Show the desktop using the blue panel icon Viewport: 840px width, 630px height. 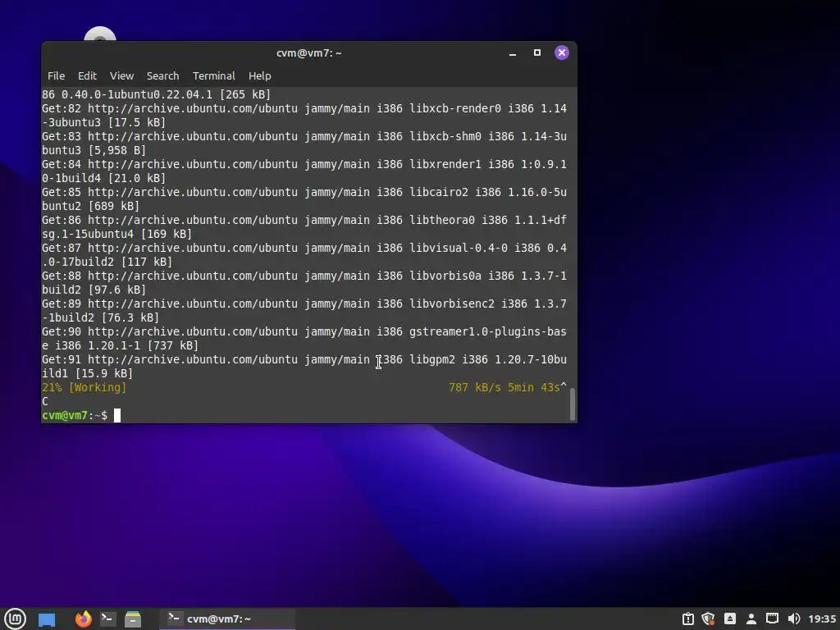[47, 619]
